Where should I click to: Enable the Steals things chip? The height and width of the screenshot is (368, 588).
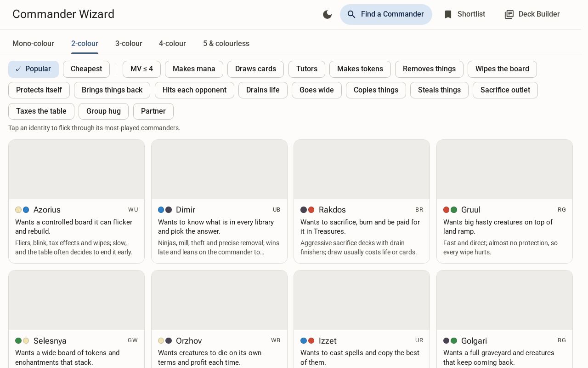439,90
